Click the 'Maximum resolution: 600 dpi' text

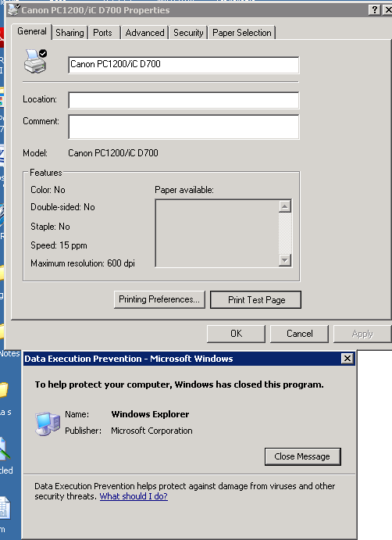click(83, 263)
